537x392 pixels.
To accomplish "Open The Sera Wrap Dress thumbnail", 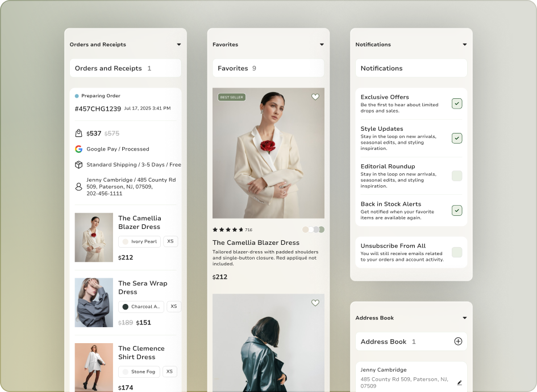I will pos(94,302).
